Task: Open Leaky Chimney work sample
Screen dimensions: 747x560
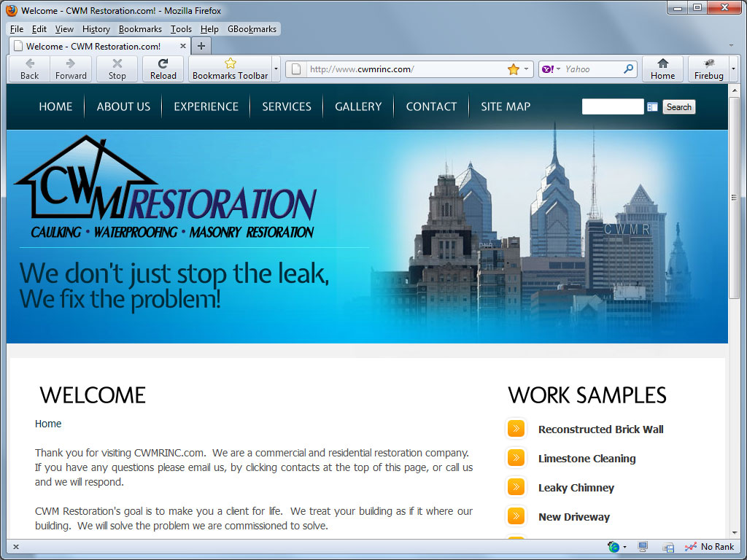Action: pos(576,488)
